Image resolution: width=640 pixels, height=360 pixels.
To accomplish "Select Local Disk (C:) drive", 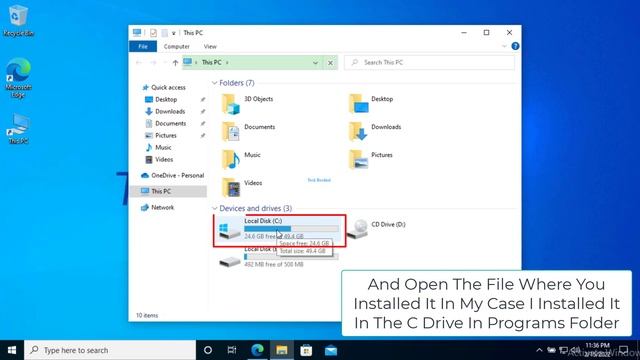I will [279, 230].
